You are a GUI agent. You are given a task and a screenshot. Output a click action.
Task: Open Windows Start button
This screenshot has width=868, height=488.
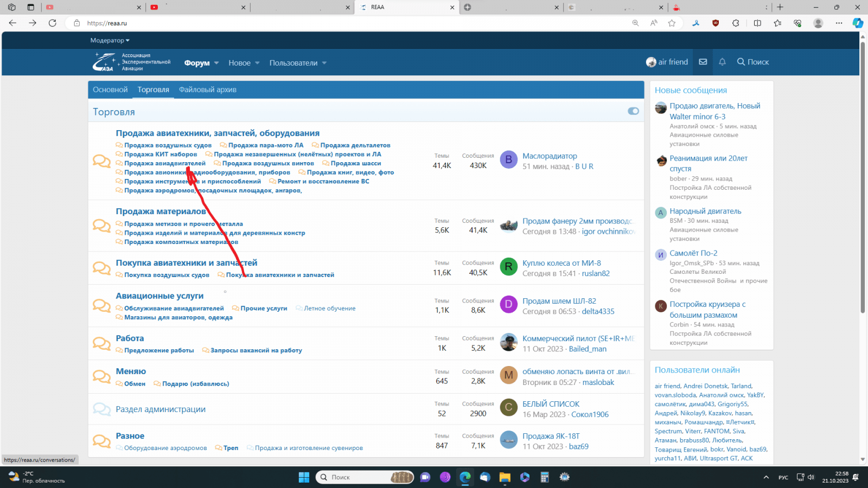pyautogui.click(x=304, y=477)
